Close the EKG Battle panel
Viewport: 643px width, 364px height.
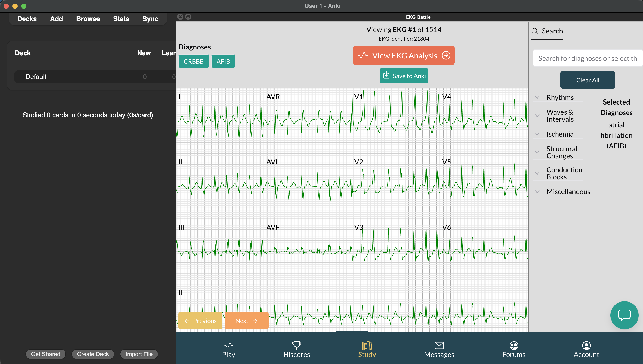click(x=180, y=17)
